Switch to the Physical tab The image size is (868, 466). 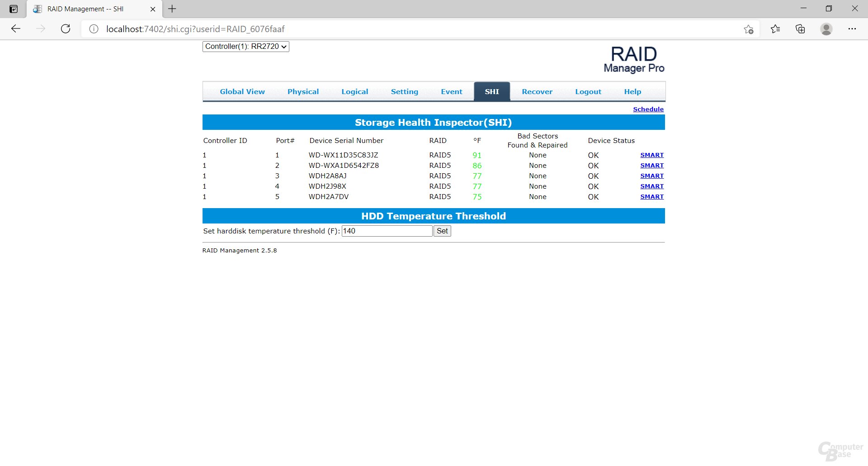pyautogui.click(x=303, y=91)
